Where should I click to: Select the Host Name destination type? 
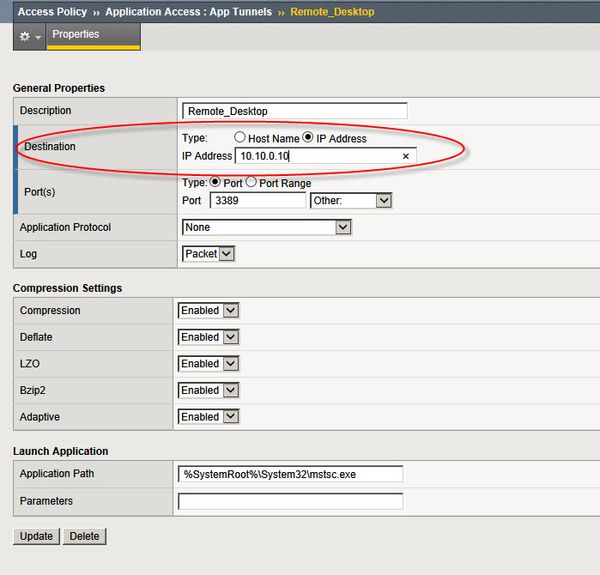tap(240, 138)
